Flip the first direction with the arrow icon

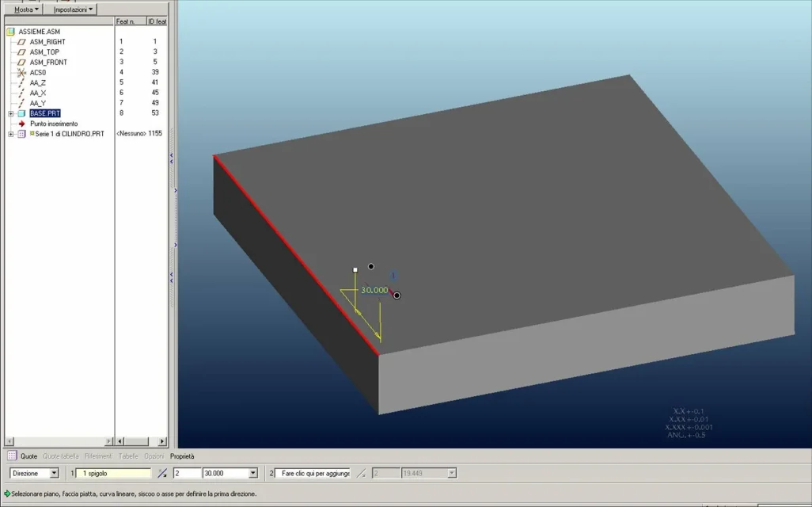pos(162,473)
